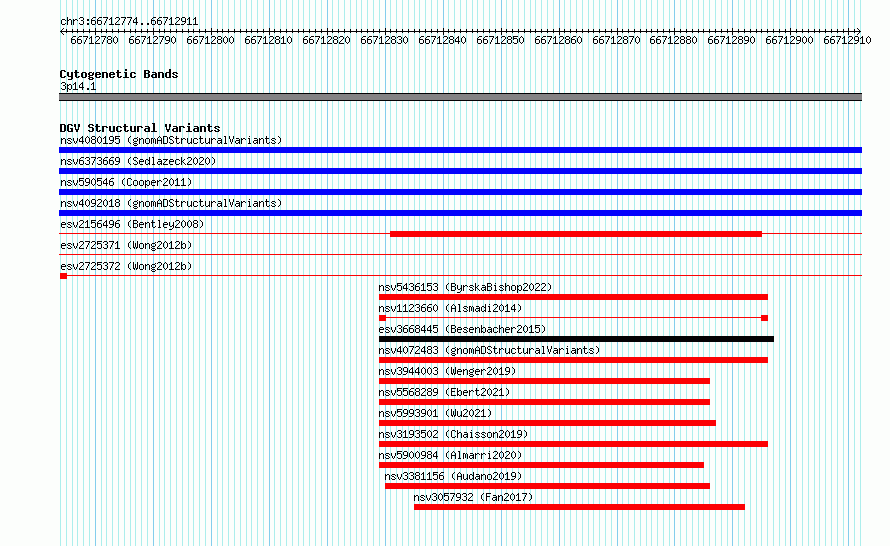Click ruler position 66712840
Viewport: 890px width, 546px height.
(x=442, y=40)
